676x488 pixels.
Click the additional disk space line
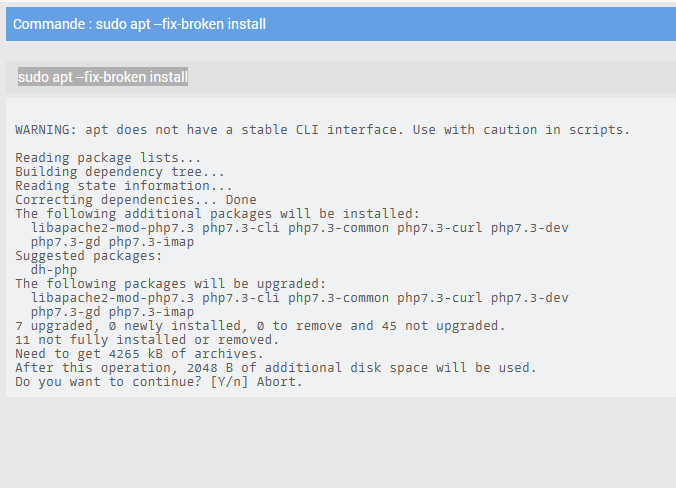tap(276, 368)
